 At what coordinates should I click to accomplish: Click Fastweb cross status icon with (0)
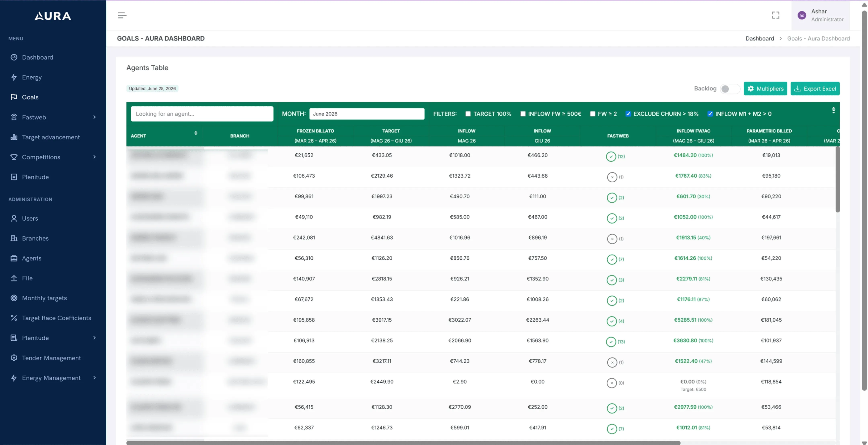tap(612, 383)
